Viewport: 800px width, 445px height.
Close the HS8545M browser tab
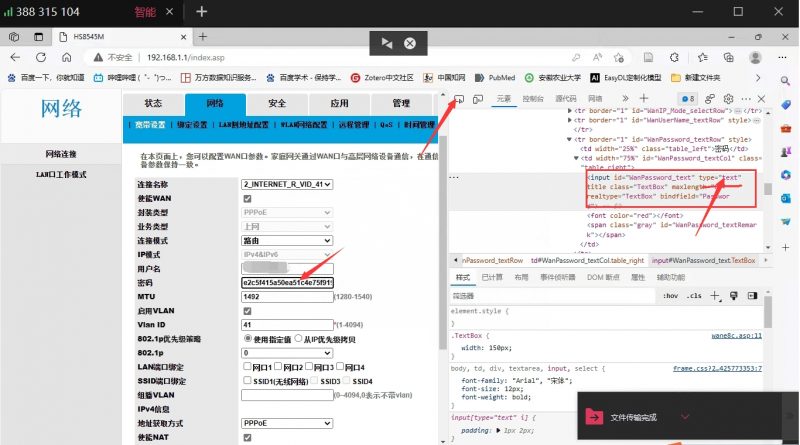184,37
